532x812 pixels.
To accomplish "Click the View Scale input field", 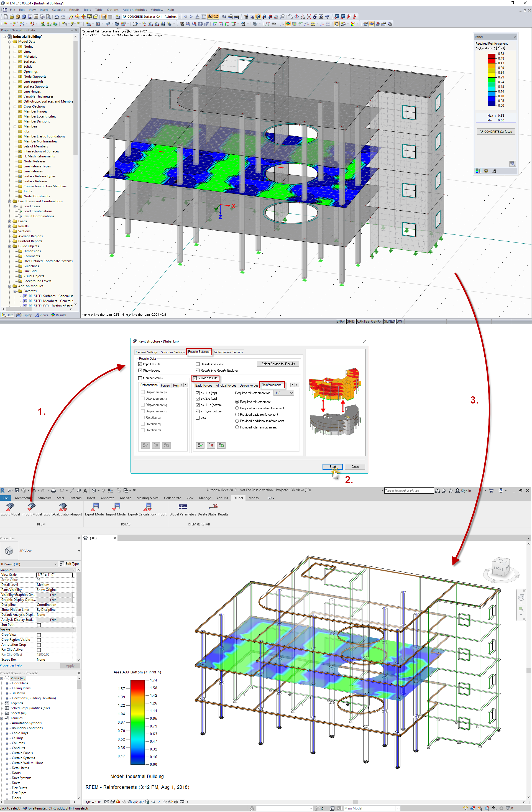I will coord(54,575).
